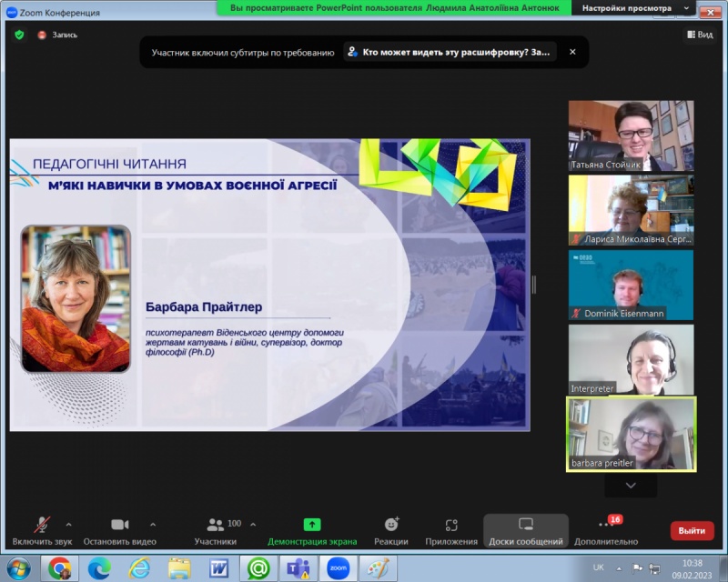The height and width of the screenshot is (582, 728).
Task: Expand participants options arrow
Action: 253,525
